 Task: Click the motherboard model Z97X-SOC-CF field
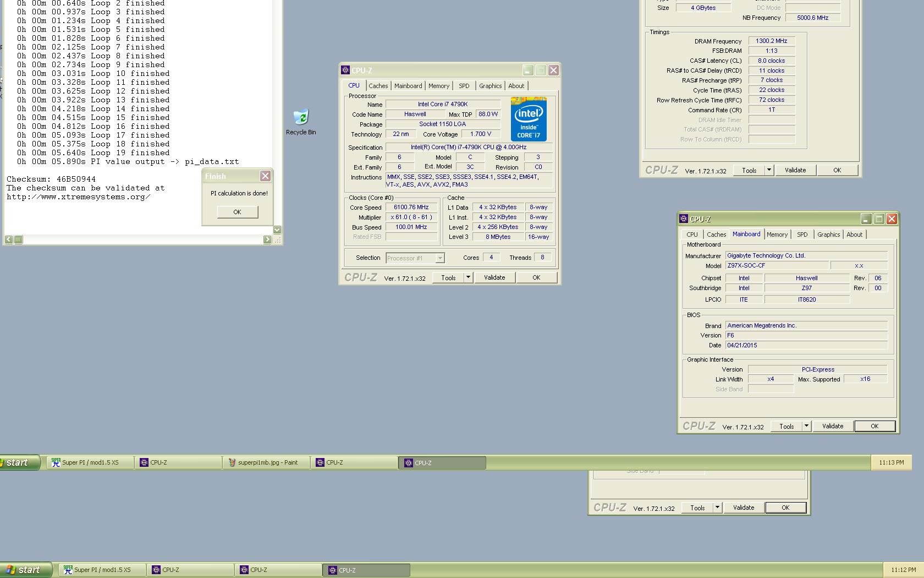(777, 265)
